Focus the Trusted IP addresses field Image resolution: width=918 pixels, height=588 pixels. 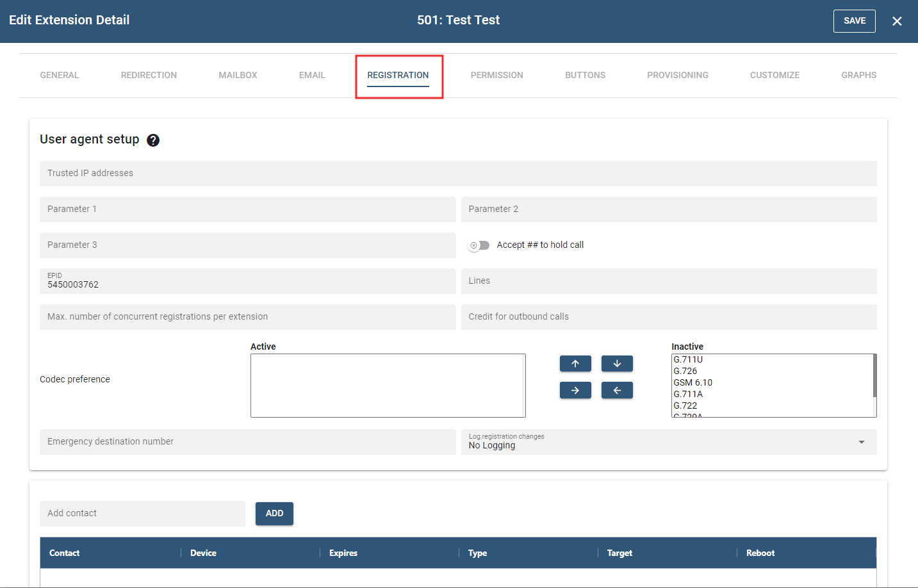(457, 174)
